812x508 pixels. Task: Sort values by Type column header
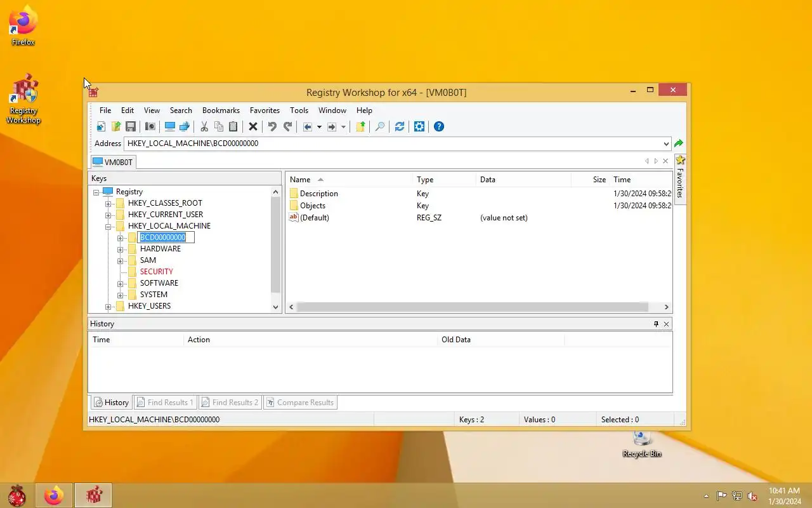coord(444,180)
